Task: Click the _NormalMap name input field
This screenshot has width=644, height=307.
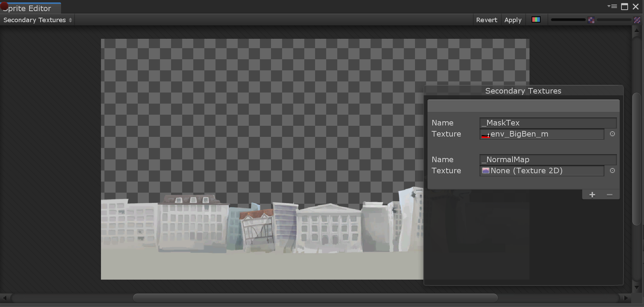Action: (548, 160)
